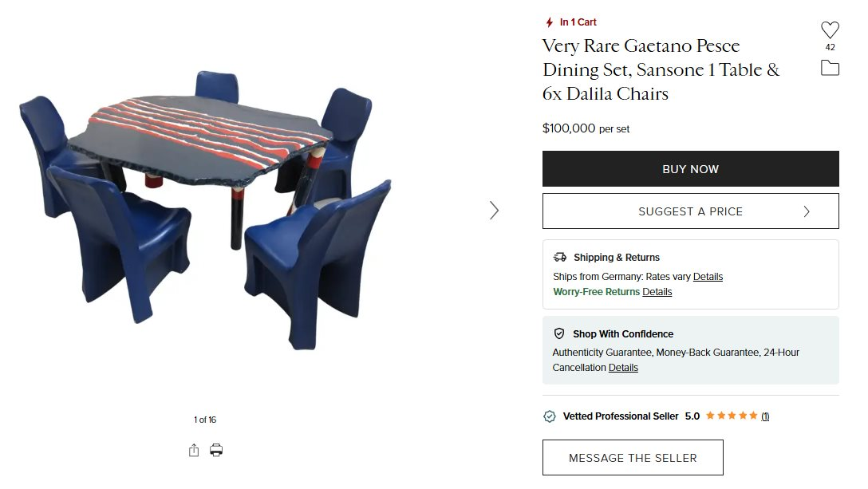Click the shield Shop With Confidence icon
Image resolution: width=868 pixels, height=489 pixels.
pos(559,333)
